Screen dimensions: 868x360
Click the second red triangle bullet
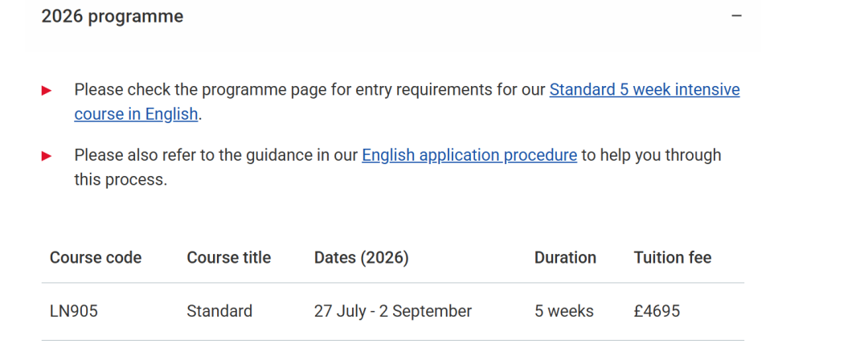pyautogui.click(x=47, y=156)
